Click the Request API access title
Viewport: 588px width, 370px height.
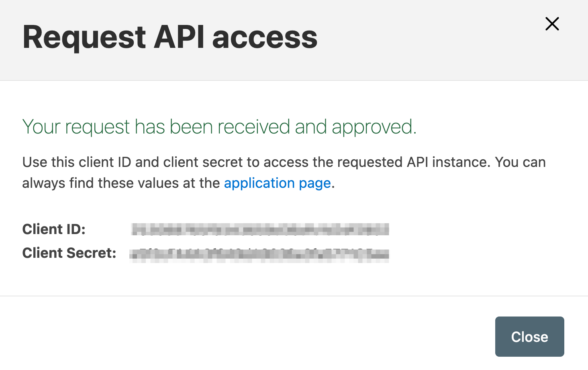click(x=170, y=37)
